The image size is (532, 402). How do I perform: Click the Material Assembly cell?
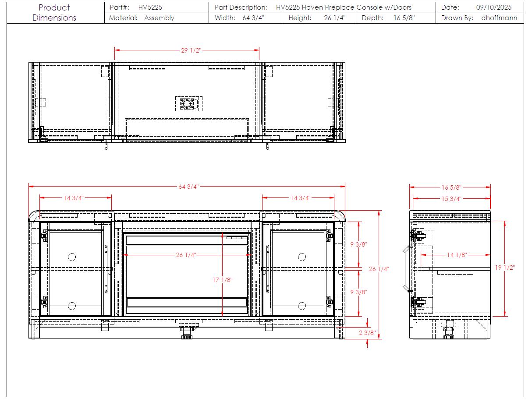click(x=142, y=18)
